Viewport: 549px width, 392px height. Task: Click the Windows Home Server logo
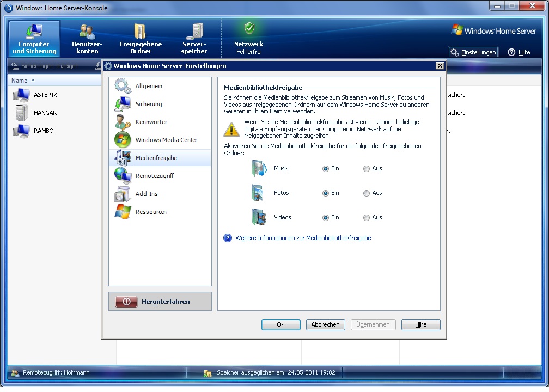point(493,30)
